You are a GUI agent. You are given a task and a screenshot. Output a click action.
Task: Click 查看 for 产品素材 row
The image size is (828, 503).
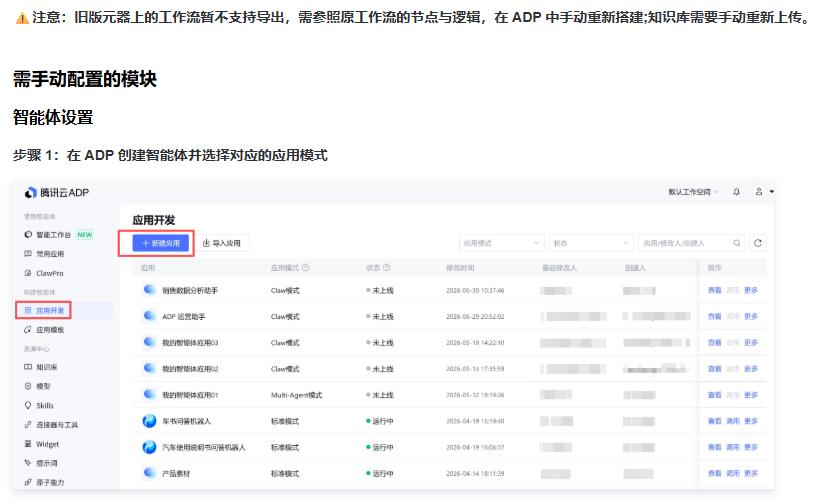[714, 473]
